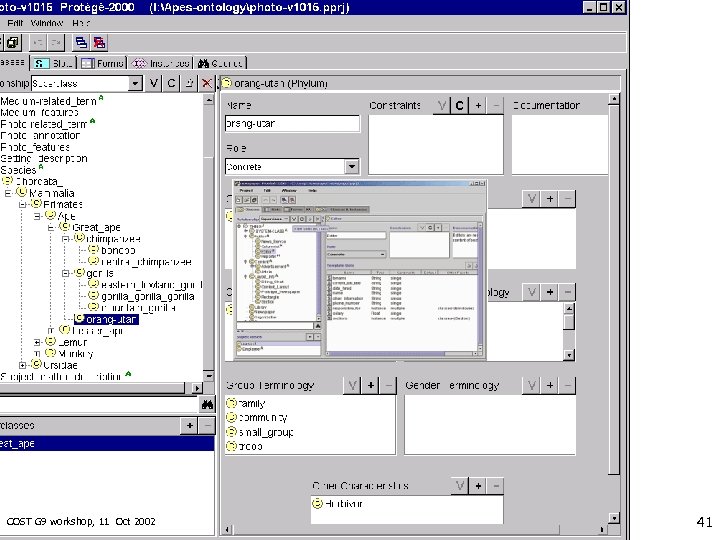Viewport: 720px width, 540px height.
Task: Switch to the Instances tab
Action: coord(161,63)
